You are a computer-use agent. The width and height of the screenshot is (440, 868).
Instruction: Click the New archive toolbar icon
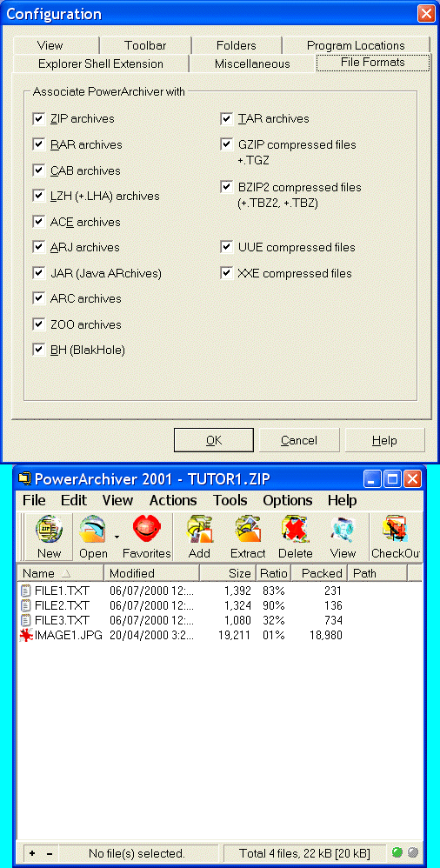click(50, 531)
